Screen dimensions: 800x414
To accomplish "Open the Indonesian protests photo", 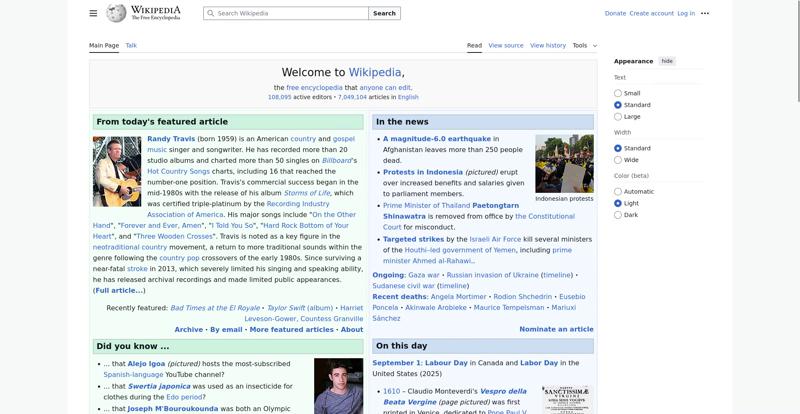I will 564,163.
